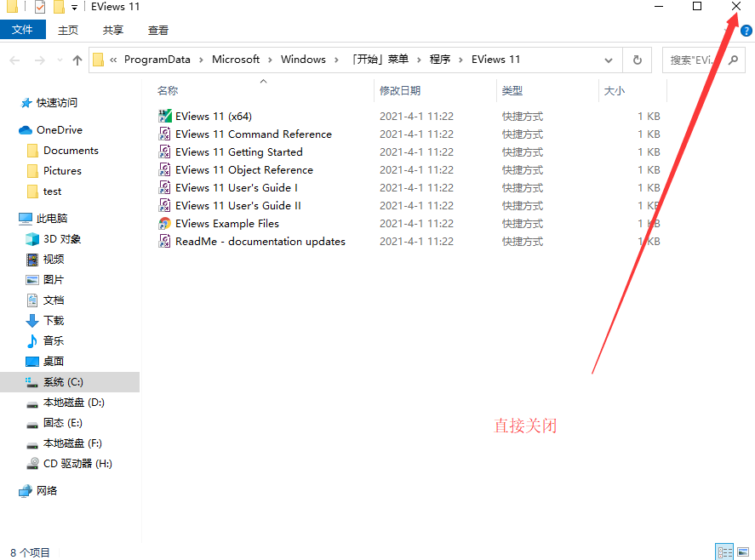
Task: Navigate to 「开始」菜单 in address bar
Action: (x=380, y=60)
